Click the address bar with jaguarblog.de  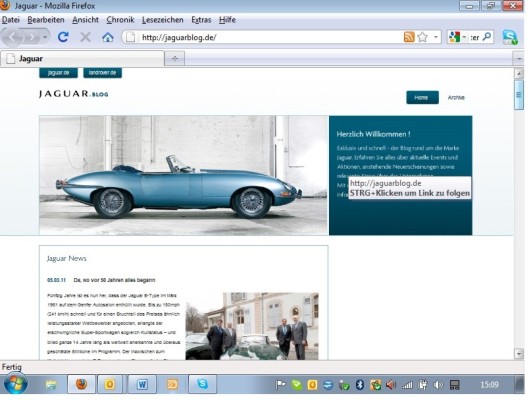pyautogui.click(x=264, y=37)
